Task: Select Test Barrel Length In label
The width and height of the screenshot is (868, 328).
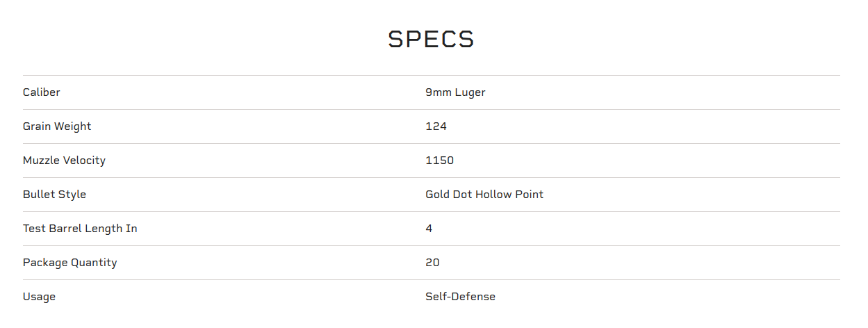Action: (x=80, y=229)
